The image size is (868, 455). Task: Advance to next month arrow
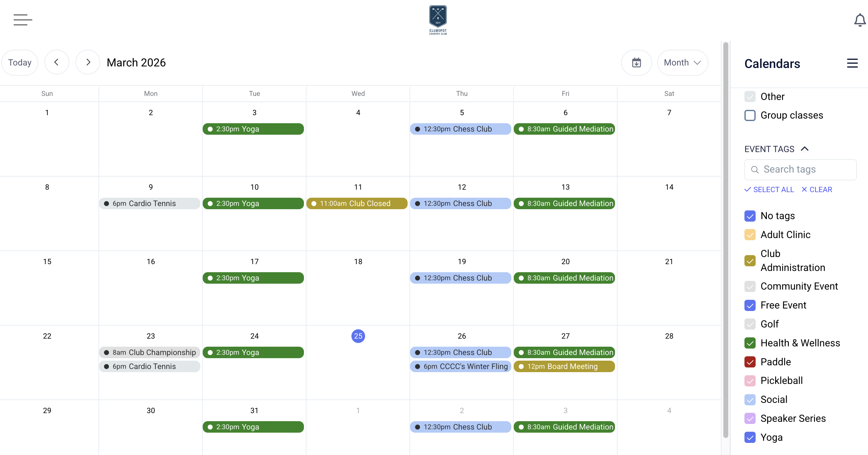pyautogui.click(x=88, y=63)
